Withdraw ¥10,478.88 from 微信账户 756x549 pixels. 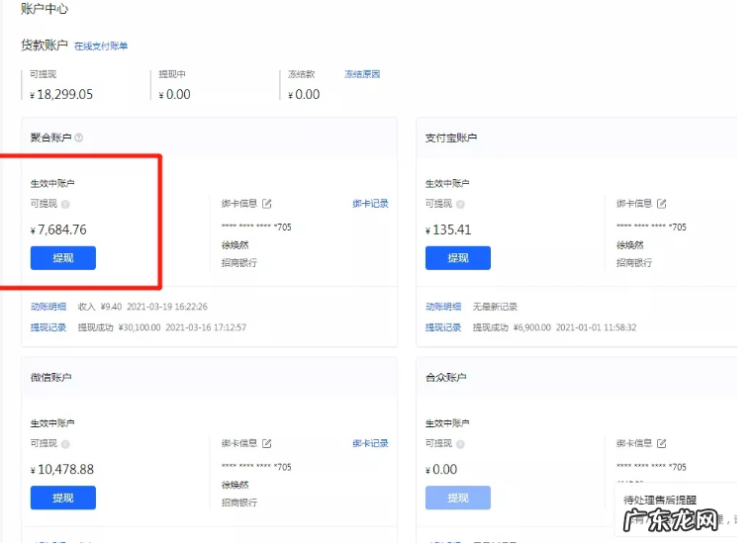click(x=63, y=498)
